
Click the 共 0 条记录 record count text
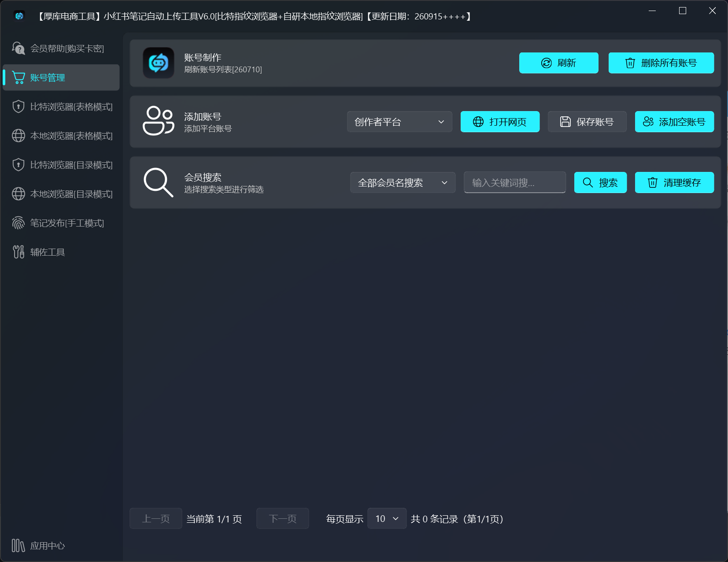tap(457, 519)
